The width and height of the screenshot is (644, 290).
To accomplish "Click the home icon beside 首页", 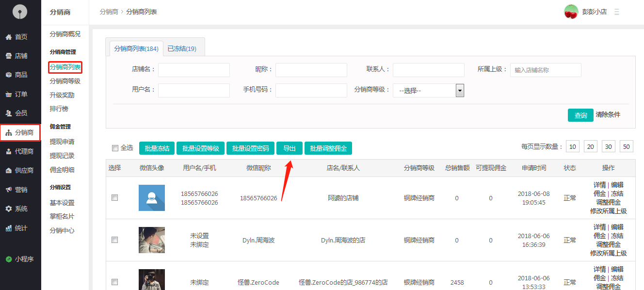I will (x=8, y=37).
